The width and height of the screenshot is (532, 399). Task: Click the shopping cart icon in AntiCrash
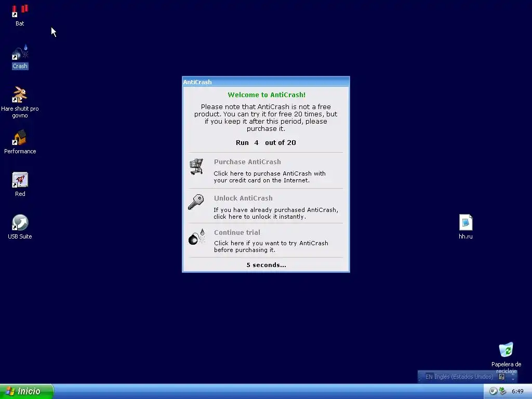196,167
